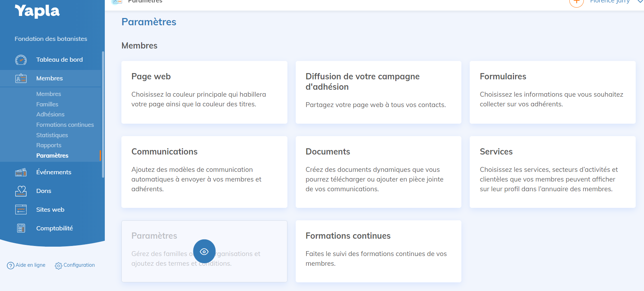Open the Page web settings card
Screen dimensions: 644x291
click(x=204, y=92)
